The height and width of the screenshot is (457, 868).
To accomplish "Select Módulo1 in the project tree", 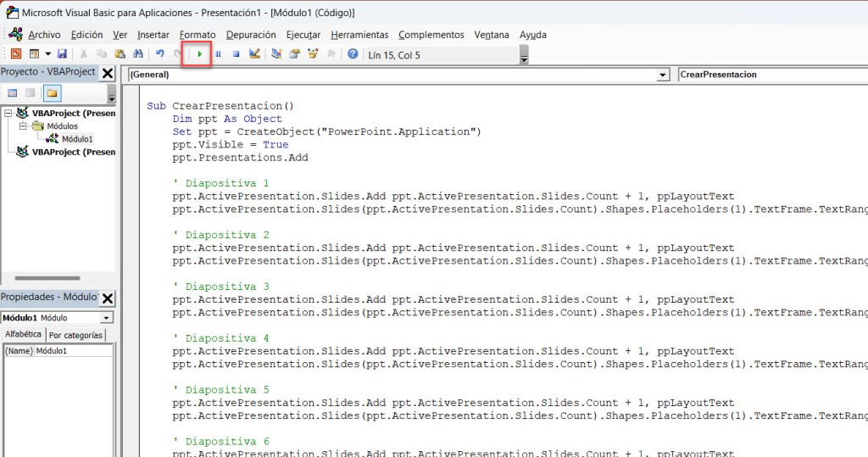I will (76, 139).
